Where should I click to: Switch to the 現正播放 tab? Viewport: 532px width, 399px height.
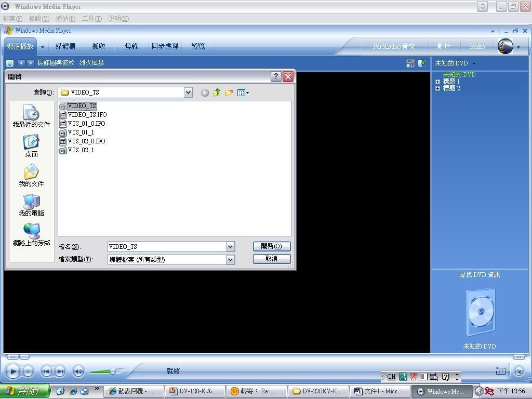point(20,46)
